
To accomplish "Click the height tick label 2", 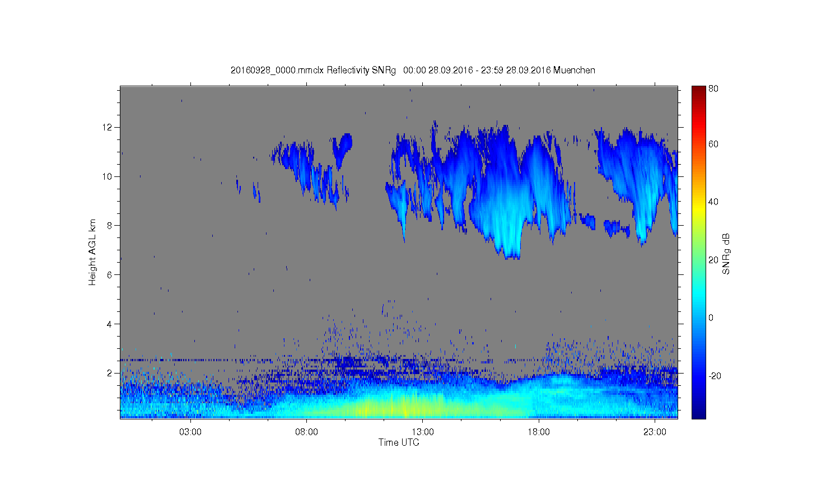I will point(110,373).
